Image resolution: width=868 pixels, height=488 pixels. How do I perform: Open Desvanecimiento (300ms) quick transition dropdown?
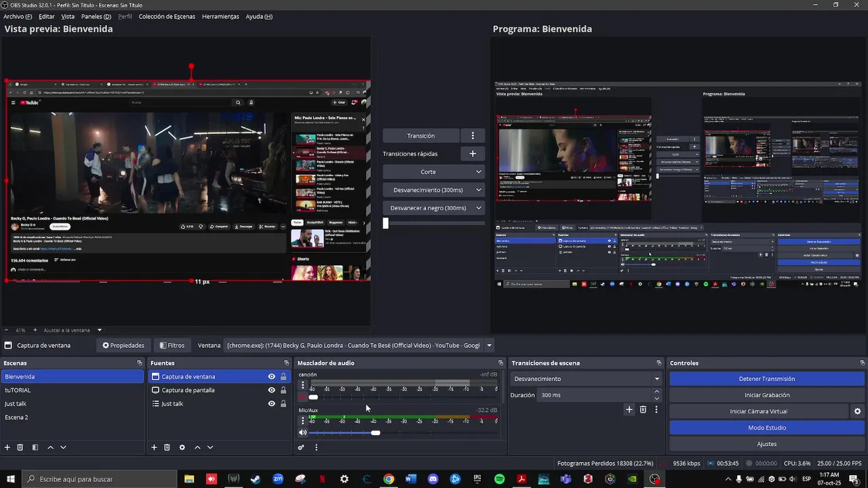click(434, 190)
